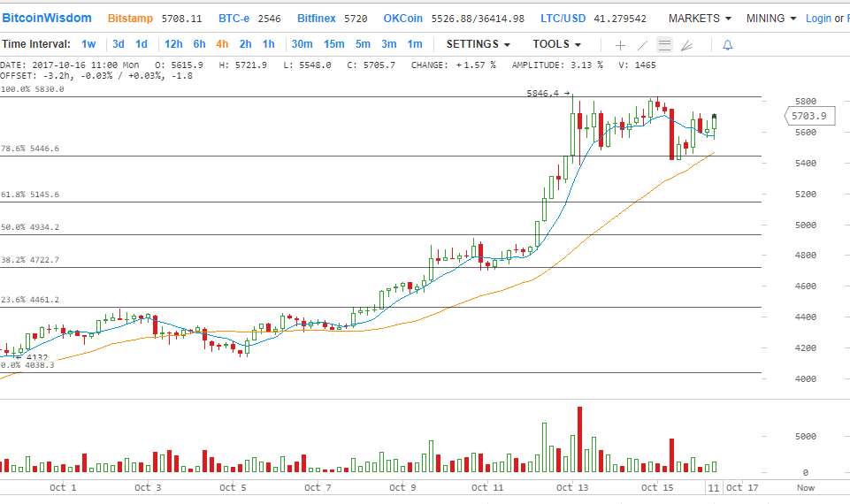Switch time interval to 1w
850x504 pixels.
[x=88, y=44]
